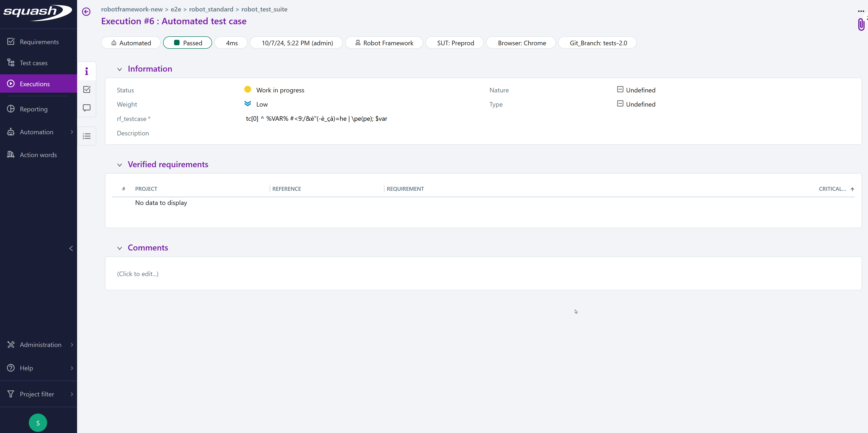
Task: Switch to the execution steps checklist tab
Action: pos(87,89)
